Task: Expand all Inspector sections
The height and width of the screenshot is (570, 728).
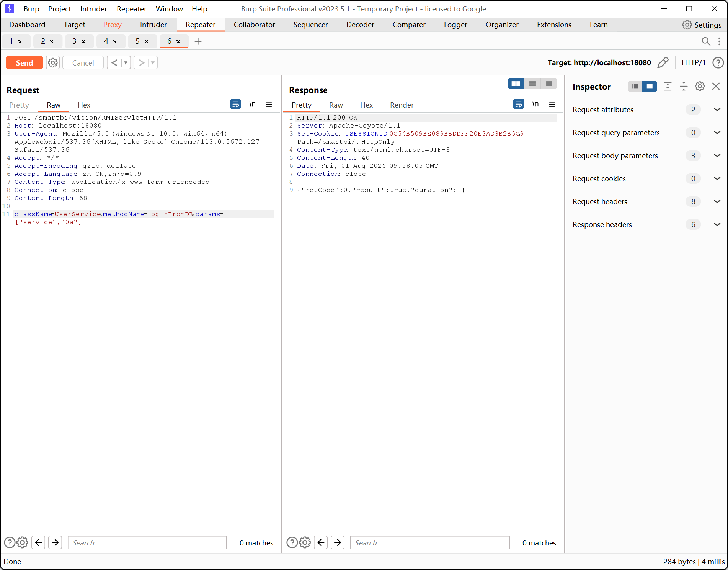Action: [668, 87]
